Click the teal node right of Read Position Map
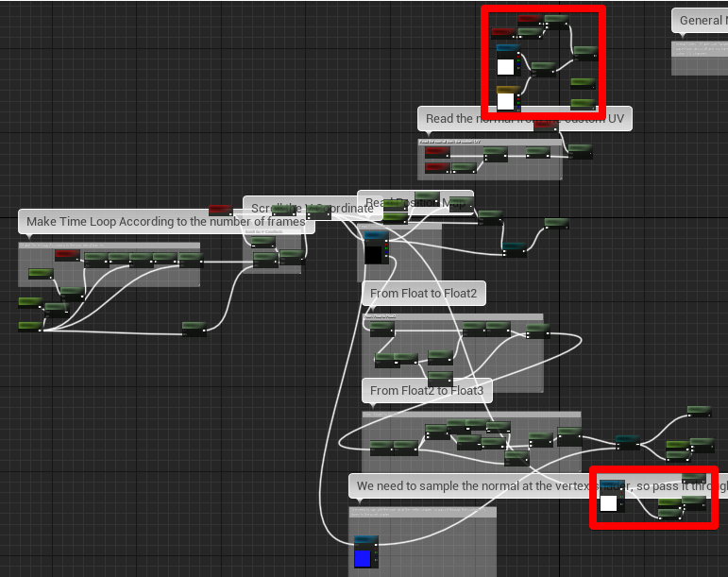 click(x=515, y=248)
